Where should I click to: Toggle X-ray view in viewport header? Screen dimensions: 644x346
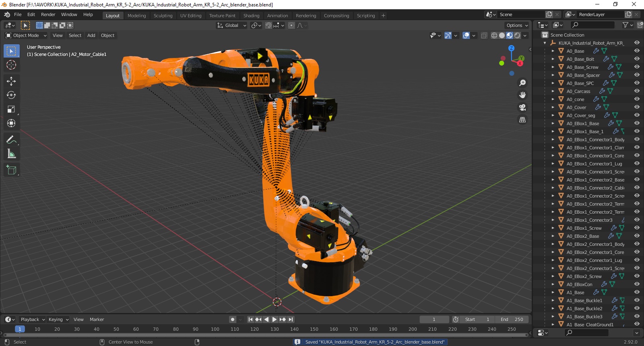[x=484, y=35]
